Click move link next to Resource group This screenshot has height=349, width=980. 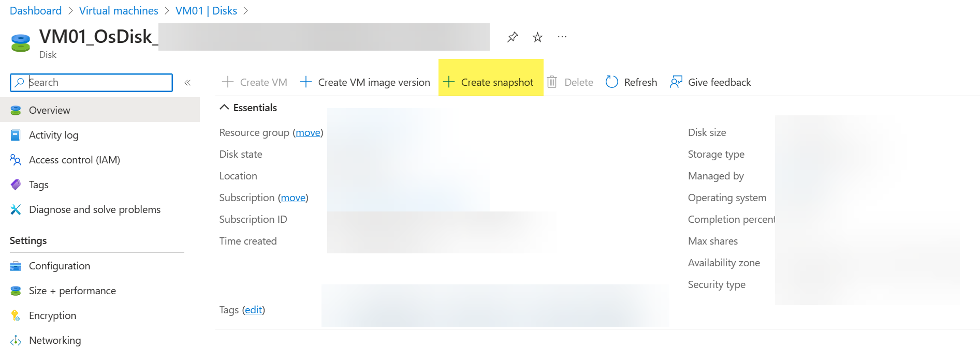click(x=308, y=133)
